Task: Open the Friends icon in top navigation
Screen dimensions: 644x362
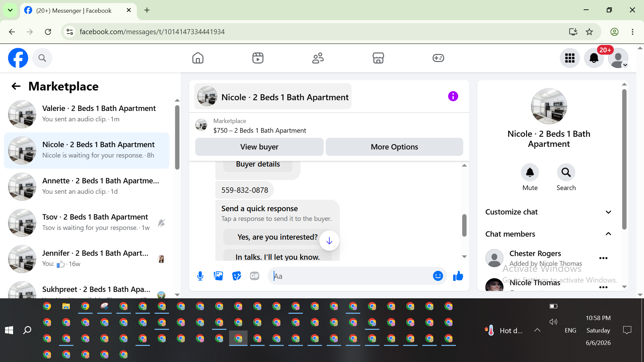Action: (x=318, y=58)
